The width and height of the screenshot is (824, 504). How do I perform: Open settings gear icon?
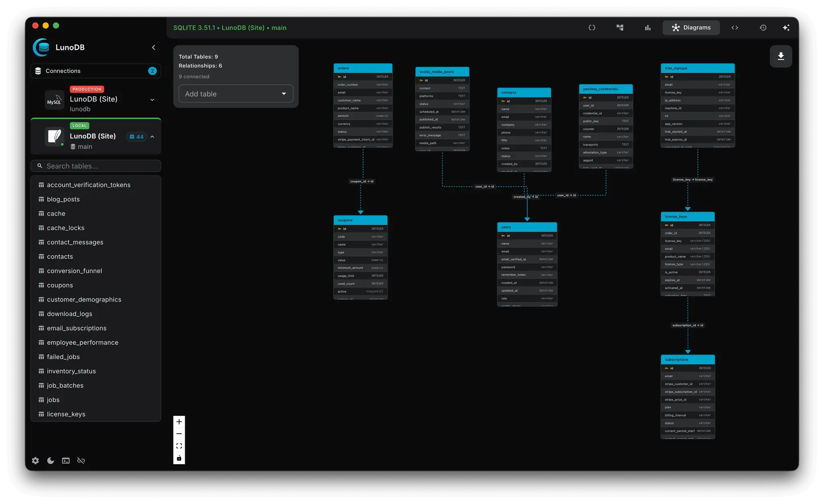pos(35,461)
